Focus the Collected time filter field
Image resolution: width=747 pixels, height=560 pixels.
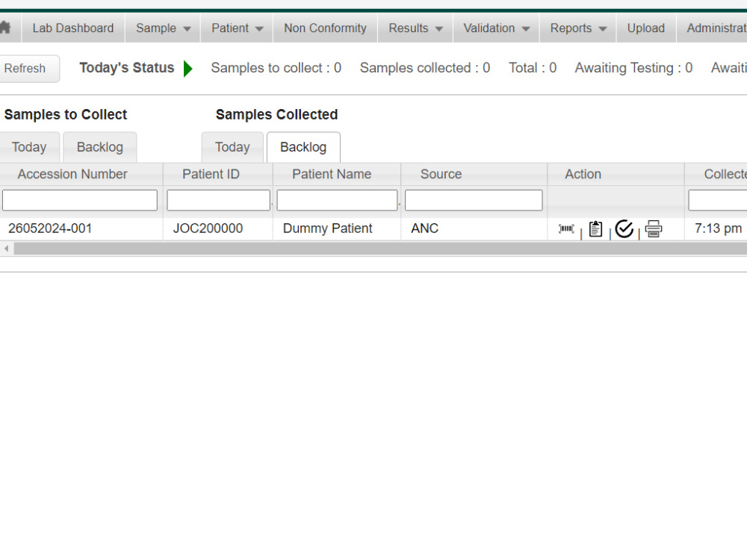[717, 200]
